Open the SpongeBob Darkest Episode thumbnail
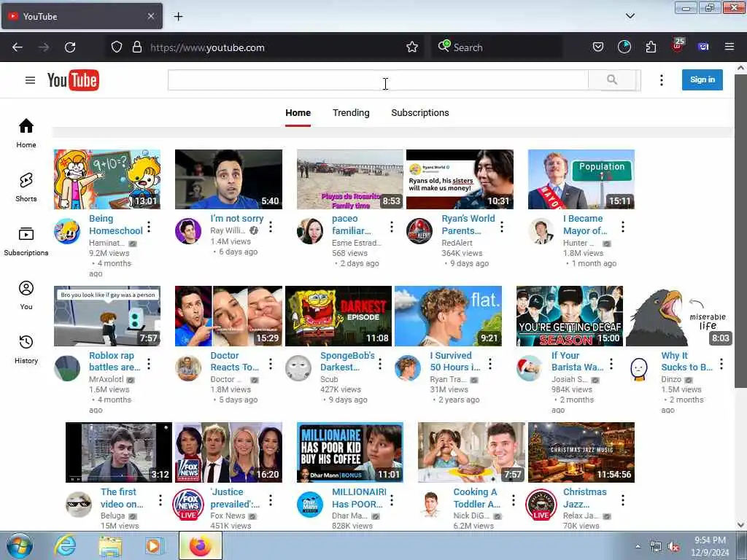 pos(338,316)
